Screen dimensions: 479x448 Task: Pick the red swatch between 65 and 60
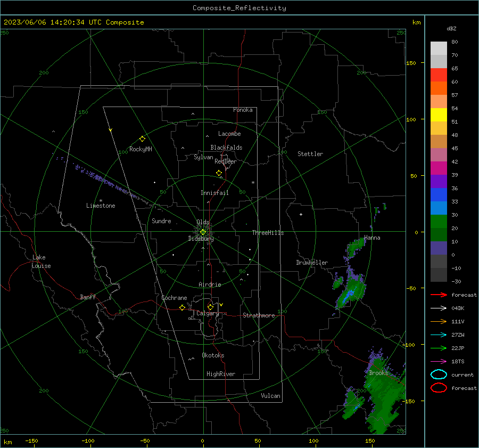tap(439, 75)
